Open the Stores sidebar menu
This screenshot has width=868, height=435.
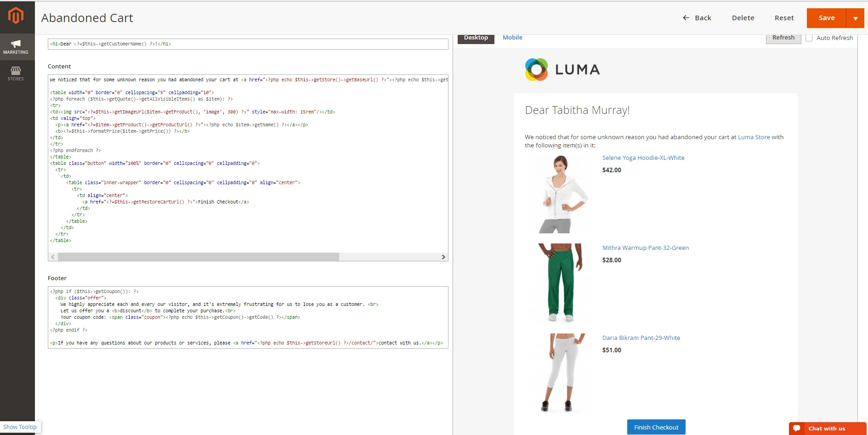[17, 73]
